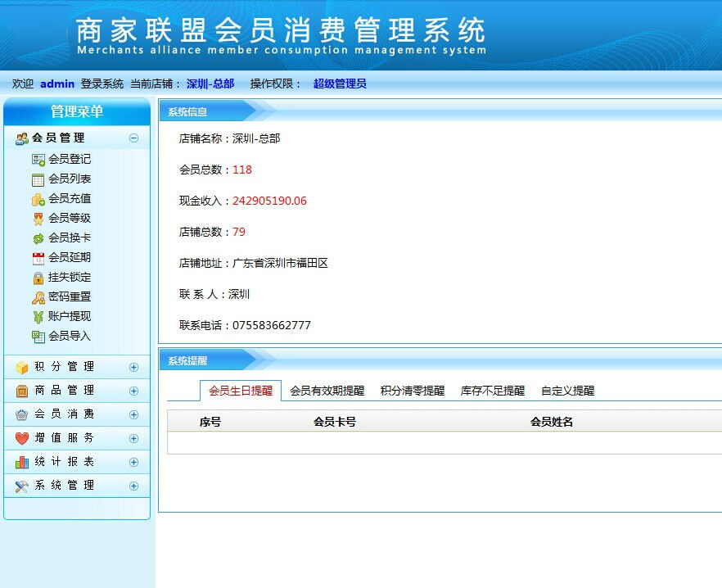Image resolution: width=722 pixels, height=588 pixels.
Task: Click the 会员登记 icon in sidebar
Action: [38, 160]
